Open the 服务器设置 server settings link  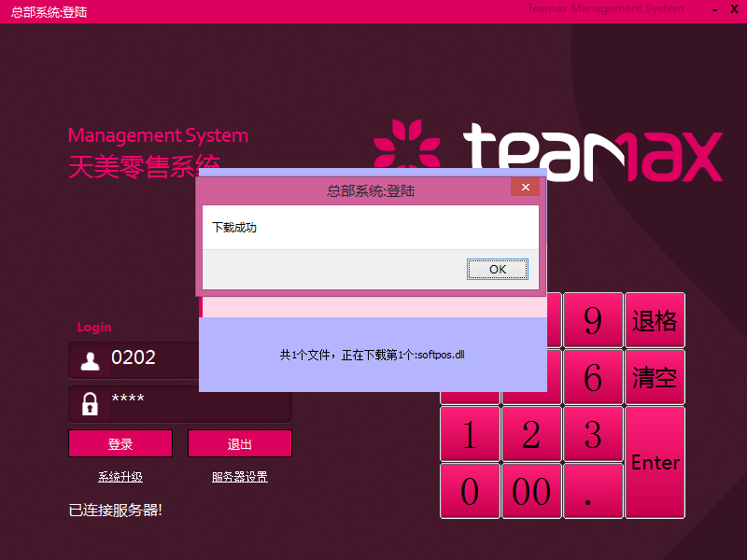240,477
